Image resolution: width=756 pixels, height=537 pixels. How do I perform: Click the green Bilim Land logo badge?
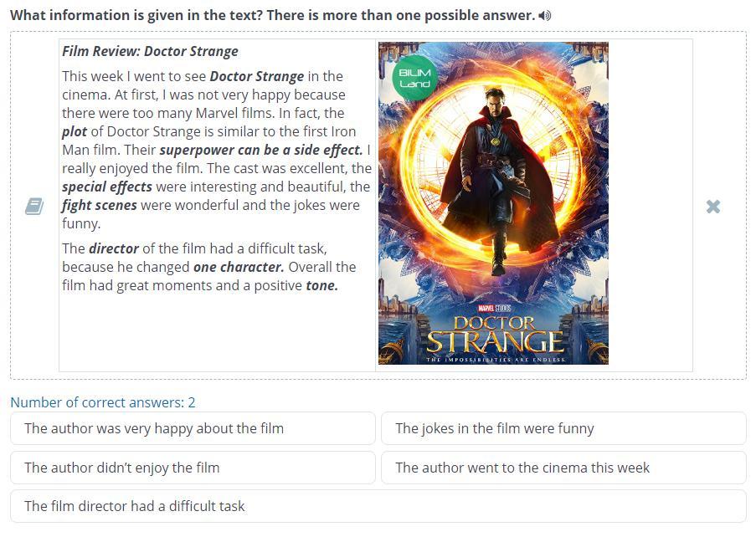(x=414, y=78)
